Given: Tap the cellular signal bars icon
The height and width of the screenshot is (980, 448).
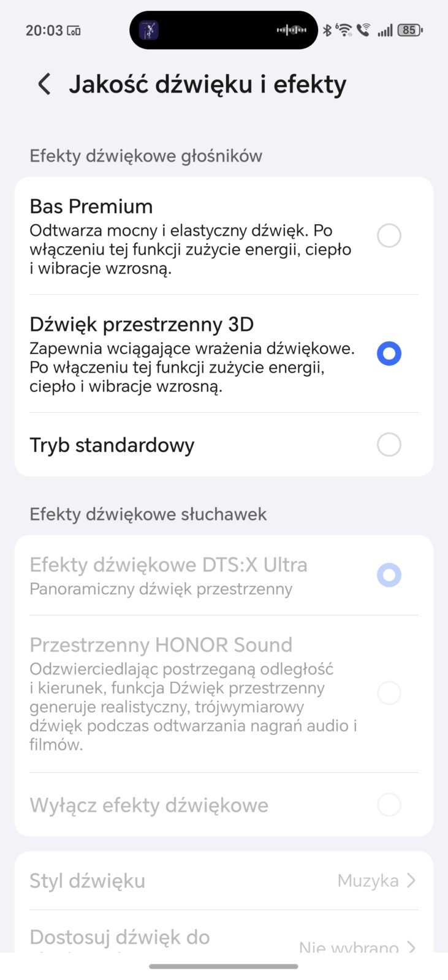Looking at the screenshot, I should pyautogui.click(x=385, y=29).
